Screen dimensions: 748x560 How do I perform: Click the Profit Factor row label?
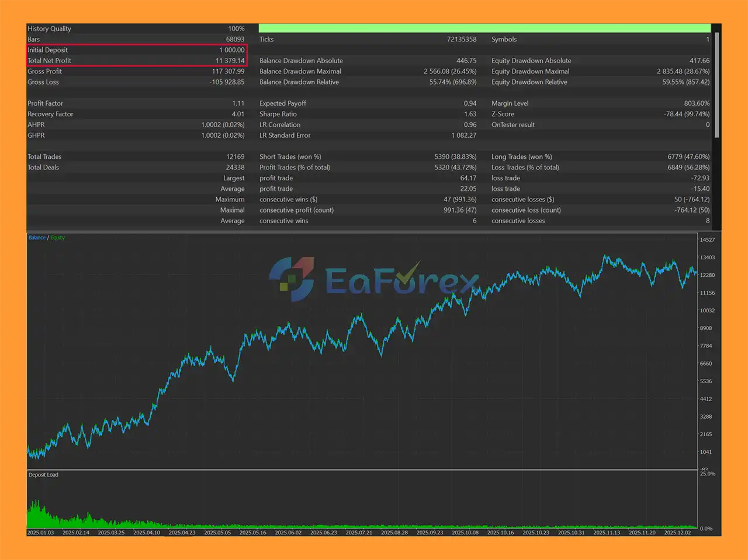[x=45, y=103]
